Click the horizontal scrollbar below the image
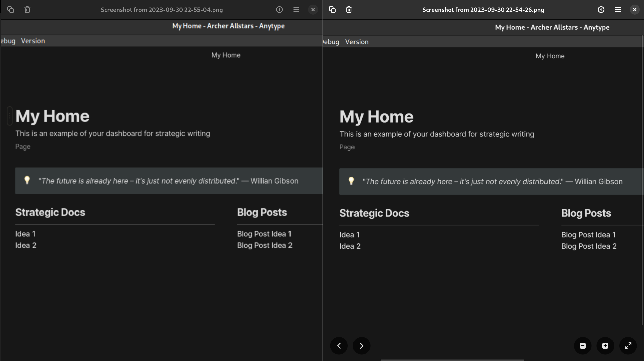The width and height of the screenshot is (644, 361). pyautogui.click(x=452, y=359)
